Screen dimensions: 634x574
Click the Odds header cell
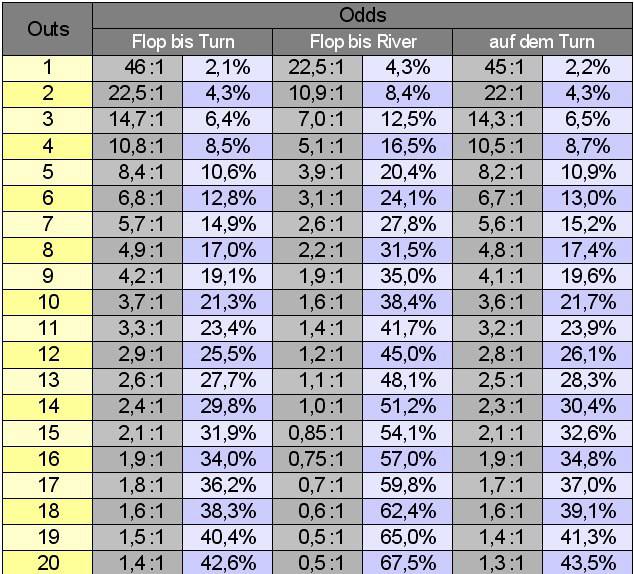click(x=363, y=16)
